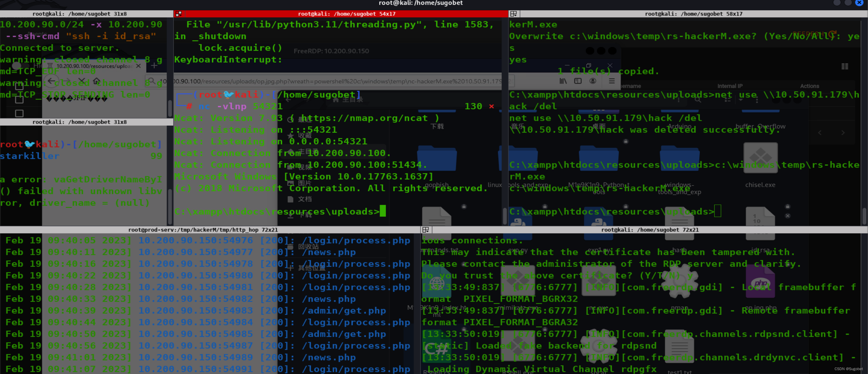Image resolution: width=868 pixels, height=374 pixels.
Task: Go back in the file manager window
Action: 288,100
